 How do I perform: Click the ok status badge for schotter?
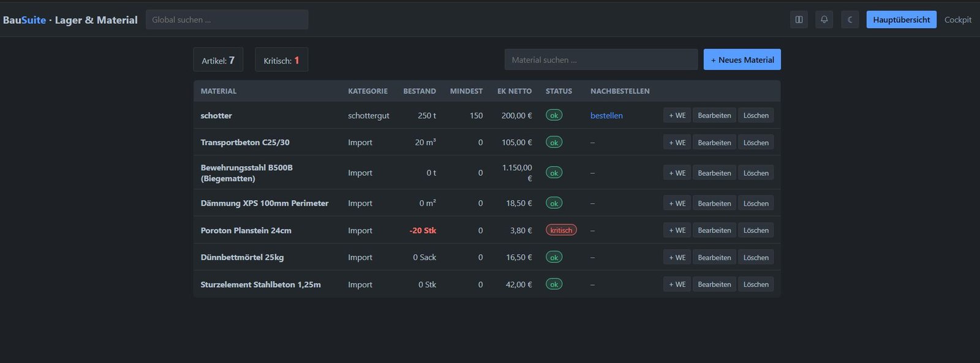click(x=554, y=115)
